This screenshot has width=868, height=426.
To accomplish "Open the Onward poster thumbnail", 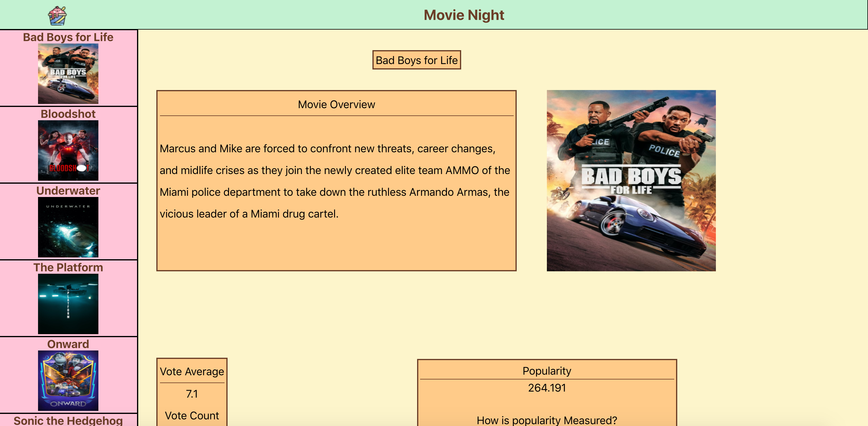I will 68,380.
